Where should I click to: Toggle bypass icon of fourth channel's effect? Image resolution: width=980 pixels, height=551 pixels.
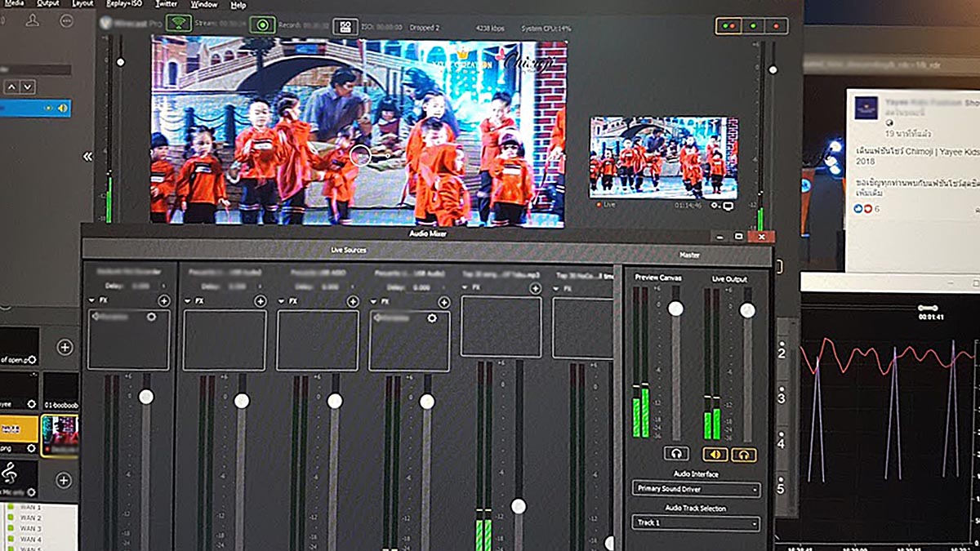click(x=377, y=318)
